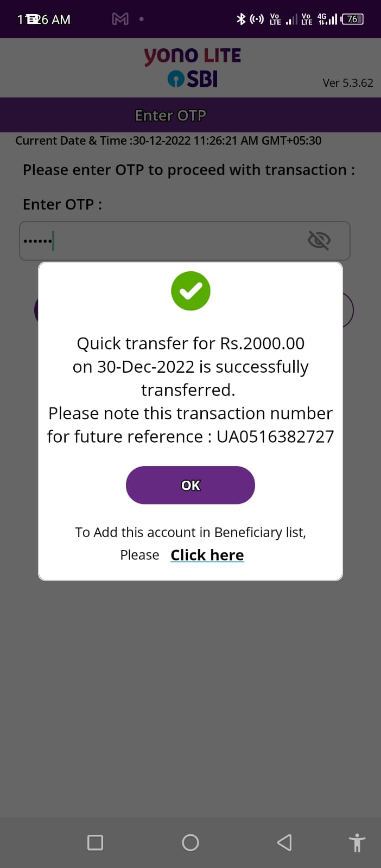Tap the Ver 5.3.62 version label
Image resolution: width=381 pixels, height=868 pixels.
pos(348,83)
